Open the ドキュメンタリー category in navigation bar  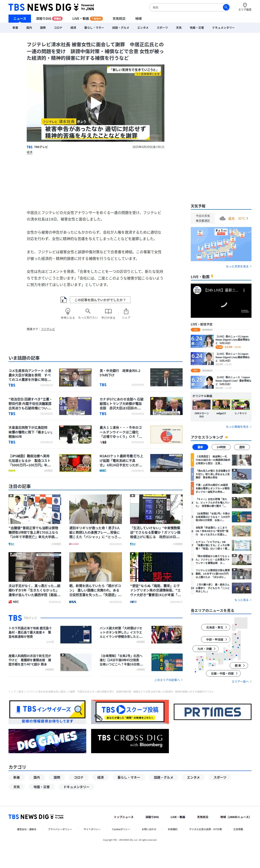coord(223,28)
